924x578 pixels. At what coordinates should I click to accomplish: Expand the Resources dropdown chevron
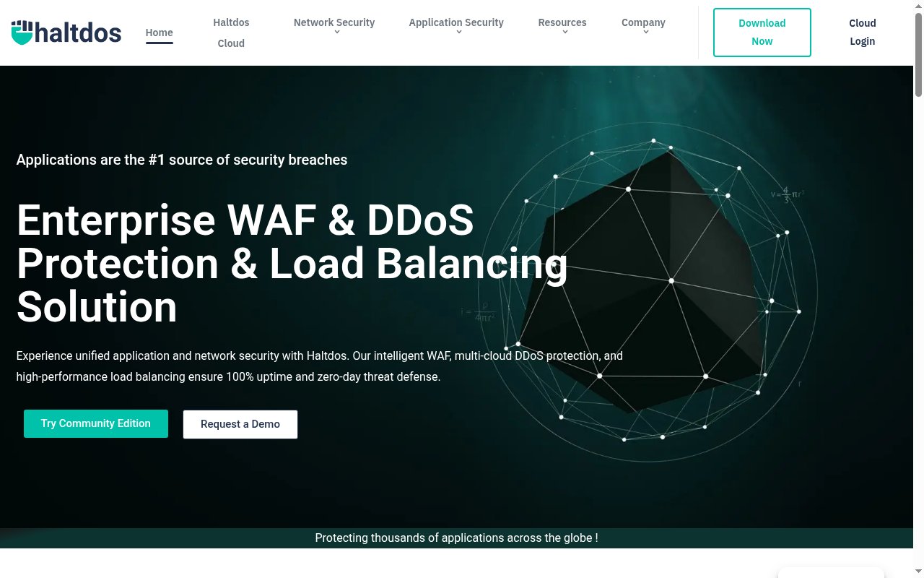(565, 33)
